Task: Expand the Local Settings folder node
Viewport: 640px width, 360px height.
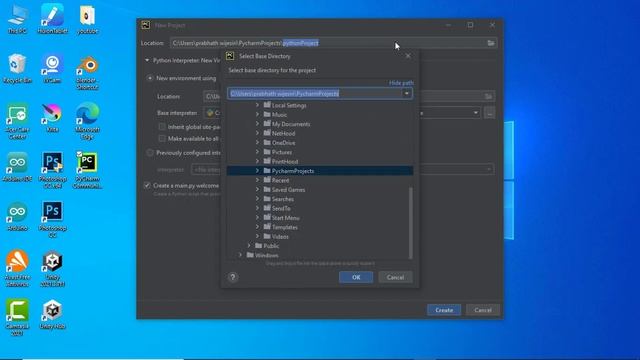Action: [x=257, y=105]
